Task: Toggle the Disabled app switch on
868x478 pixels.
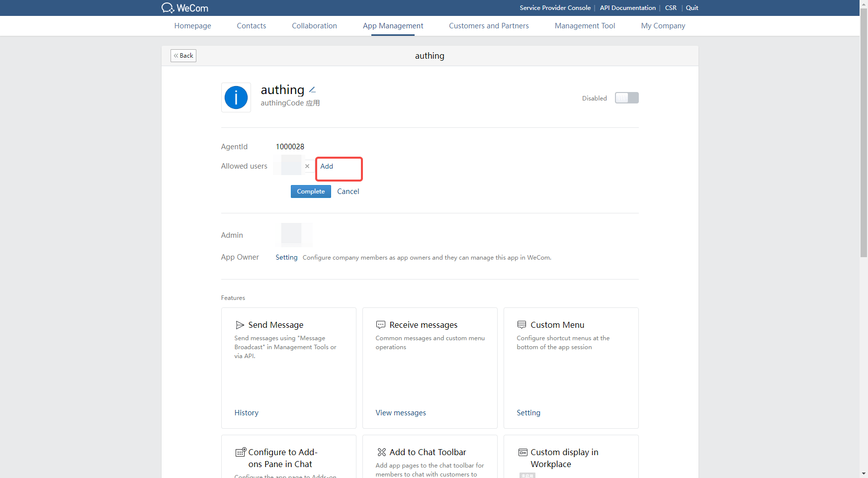Action: tap(626, 98)
